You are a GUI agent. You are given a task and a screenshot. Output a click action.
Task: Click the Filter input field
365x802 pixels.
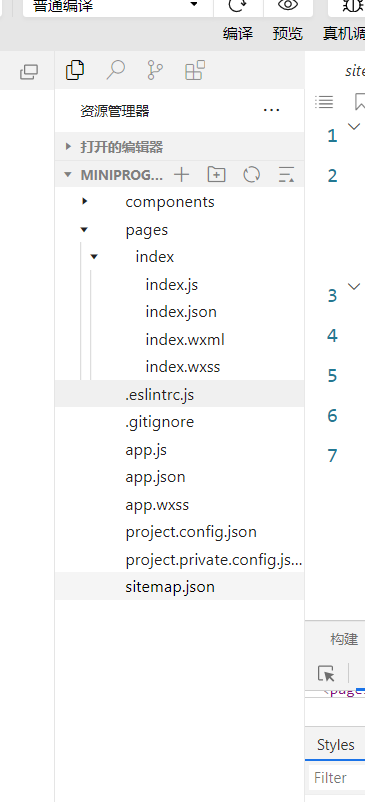coord(337,778)
